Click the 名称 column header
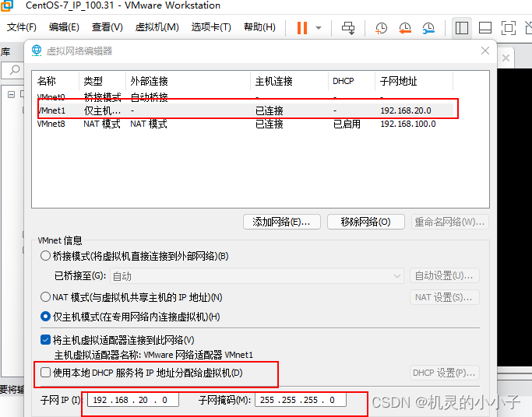Screen dimensions: 532x417 coord(56,81)
